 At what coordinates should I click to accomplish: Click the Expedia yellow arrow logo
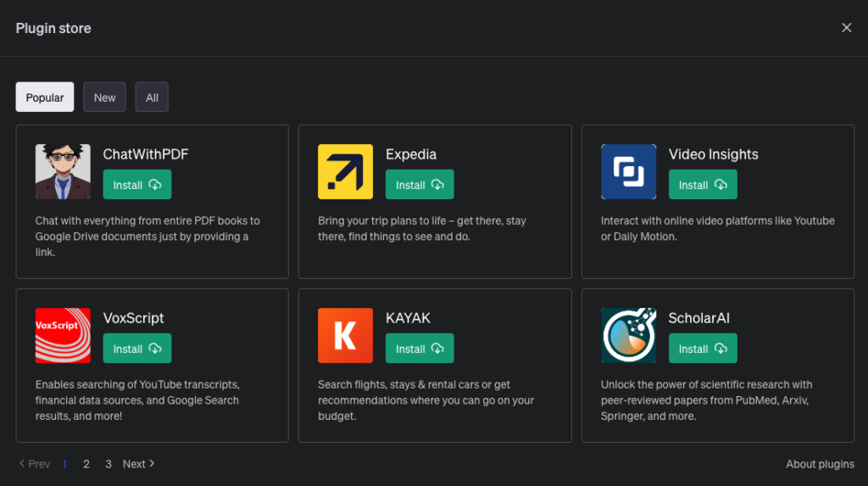point(346,171)
